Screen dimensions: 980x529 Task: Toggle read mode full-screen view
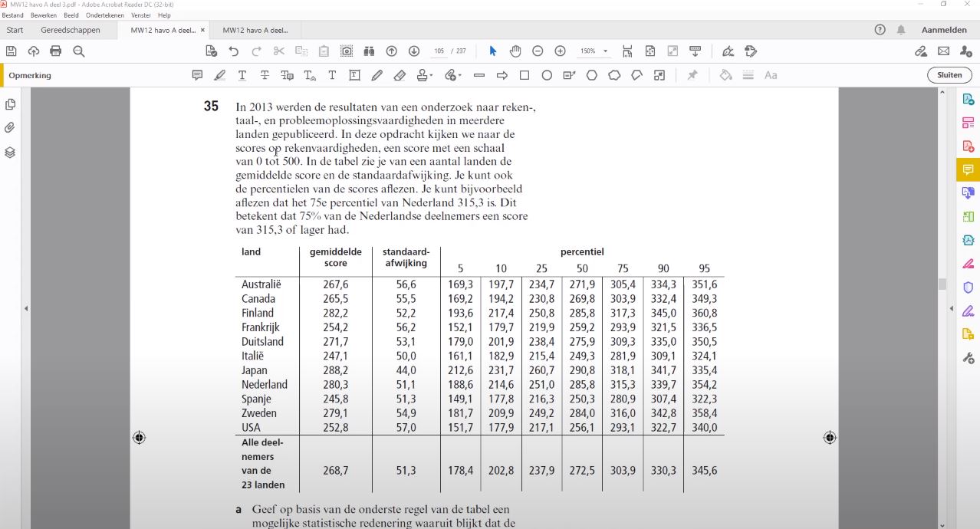(x=673, y=51)
